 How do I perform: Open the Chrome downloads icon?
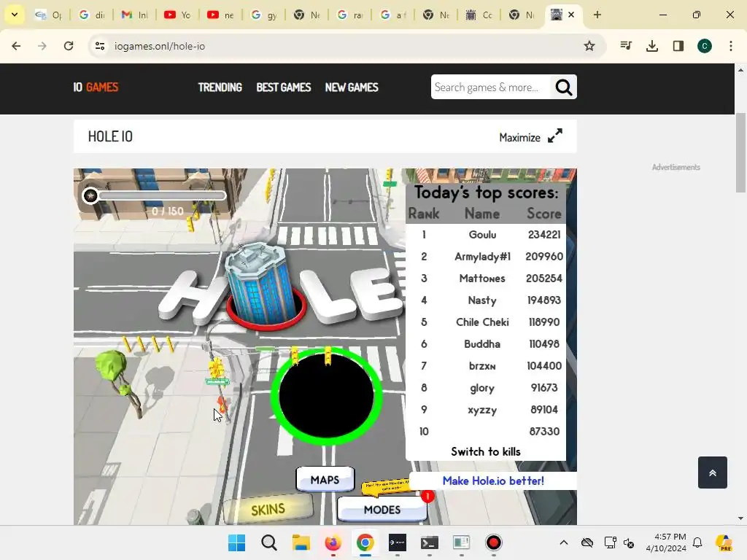(652, 46)
